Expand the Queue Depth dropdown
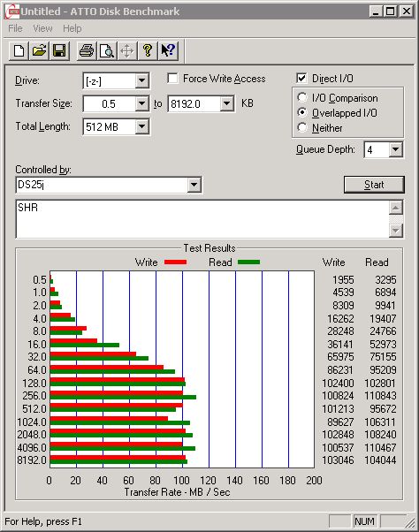The height and width of the screenshot is (532, 419). click(x=396, y=149)
